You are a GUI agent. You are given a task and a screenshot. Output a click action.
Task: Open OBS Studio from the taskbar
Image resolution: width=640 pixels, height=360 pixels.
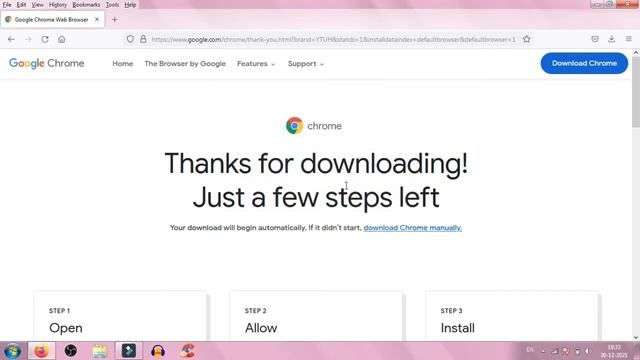click(71, 351)
